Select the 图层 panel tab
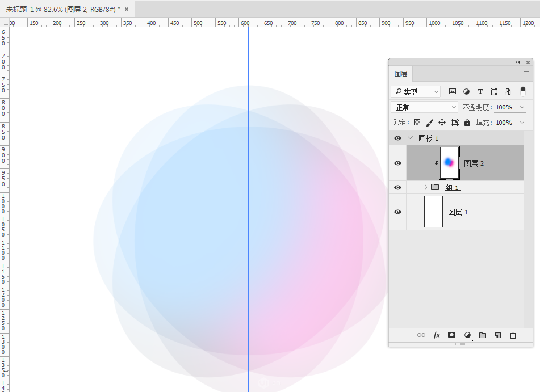The image size is (540, 392). tap(401, 74)
